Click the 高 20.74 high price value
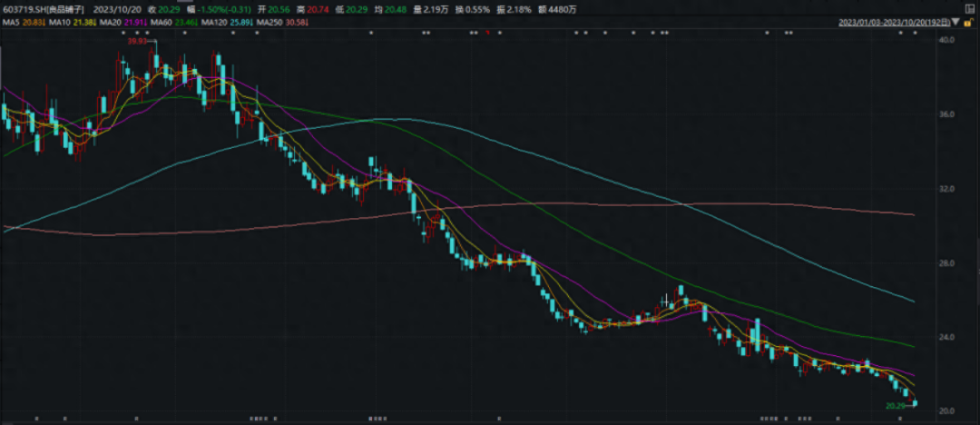 (x=312, y=9)
